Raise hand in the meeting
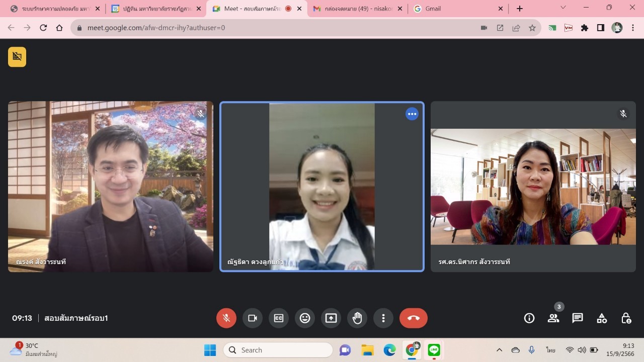The image size is (644, 362). coord(357,318)
